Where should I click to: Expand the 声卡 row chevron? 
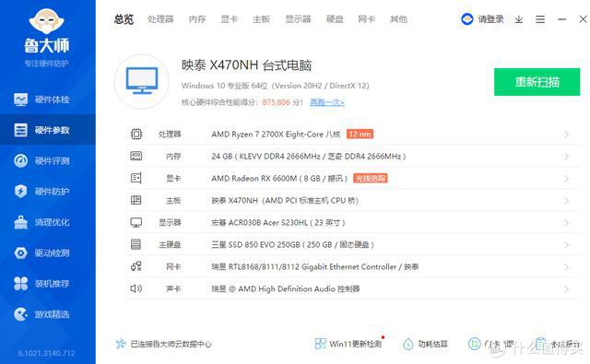click(x=566, y=289)
